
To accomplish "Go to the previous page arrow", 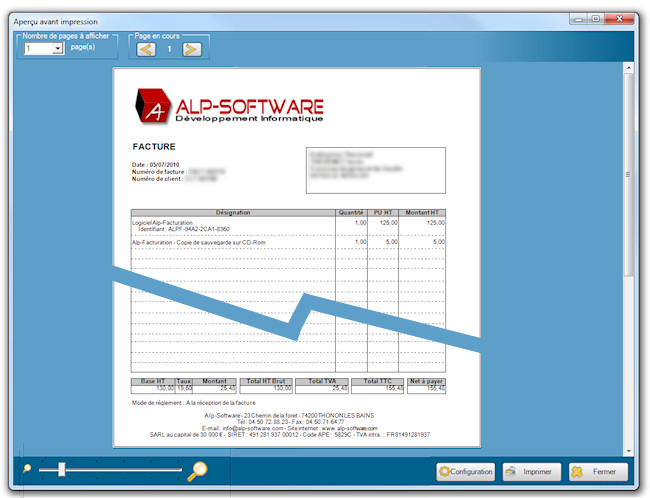I will pos(146,49).
